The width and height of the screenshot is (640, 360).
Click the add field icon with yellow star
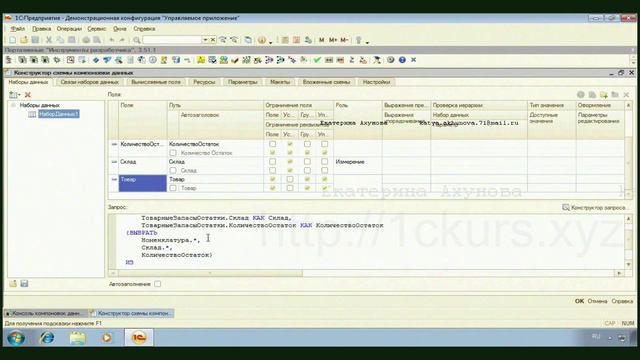click(604, 95)
